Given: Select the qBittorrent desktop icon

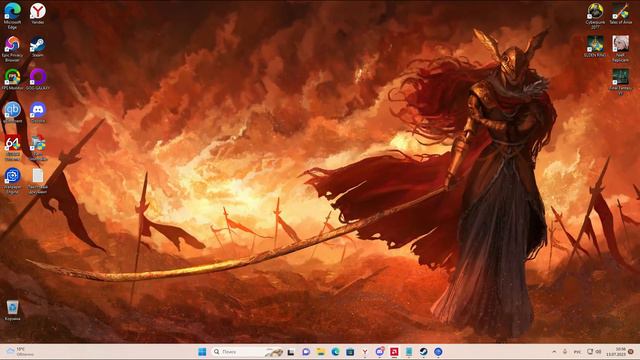Looking at the screenshot, I should click(12, 113).
